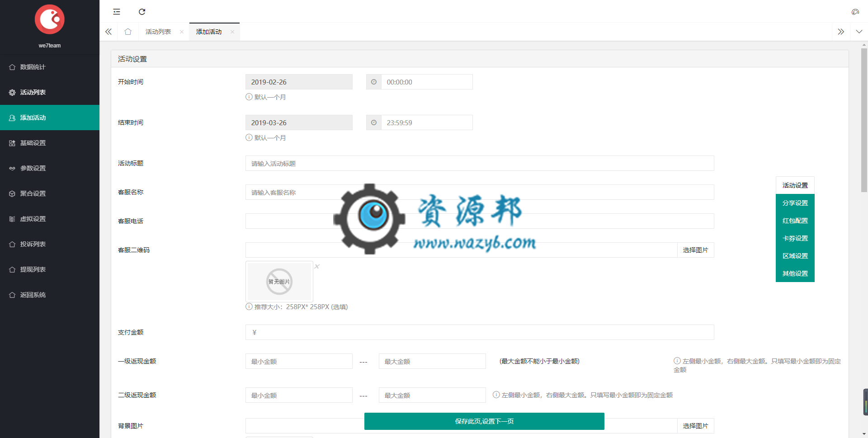Click info icon by 二级返现金额 hint
Image resolution: width=868 pixels, height=438 pixels.
(496, 395)
